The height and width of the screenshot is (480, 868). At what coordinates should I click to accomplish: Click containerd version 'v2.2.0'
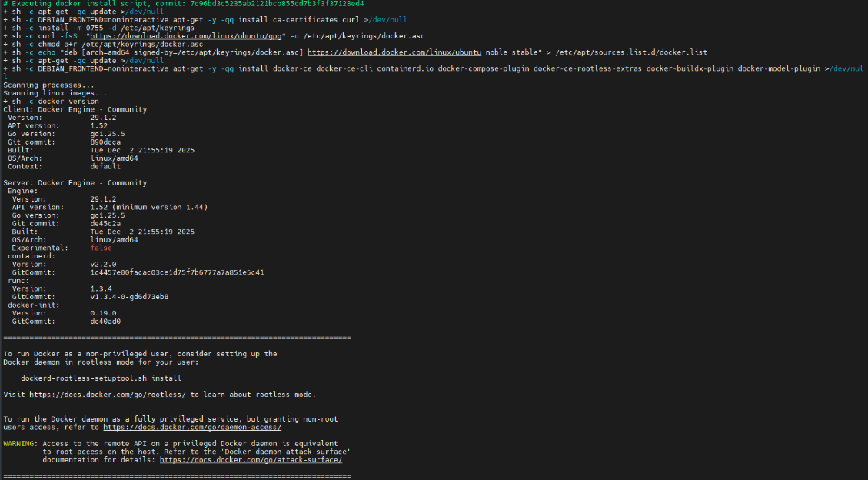[103, 265]
